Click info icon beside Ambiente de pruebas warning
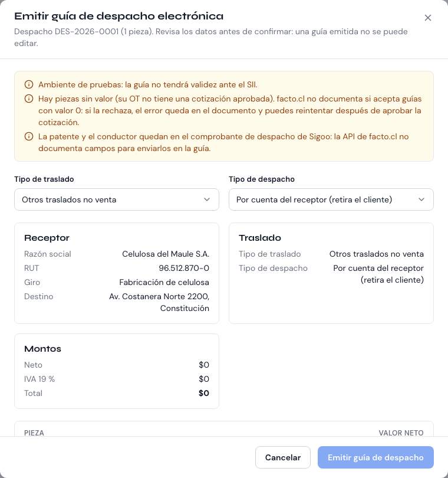 29,84
